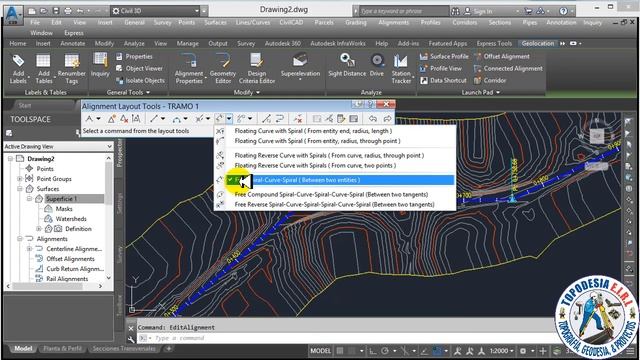This screenshot has height=360, width=640.
Task: Open Alignment Properties
Action: pyautogui.click(x=189, y=69)
